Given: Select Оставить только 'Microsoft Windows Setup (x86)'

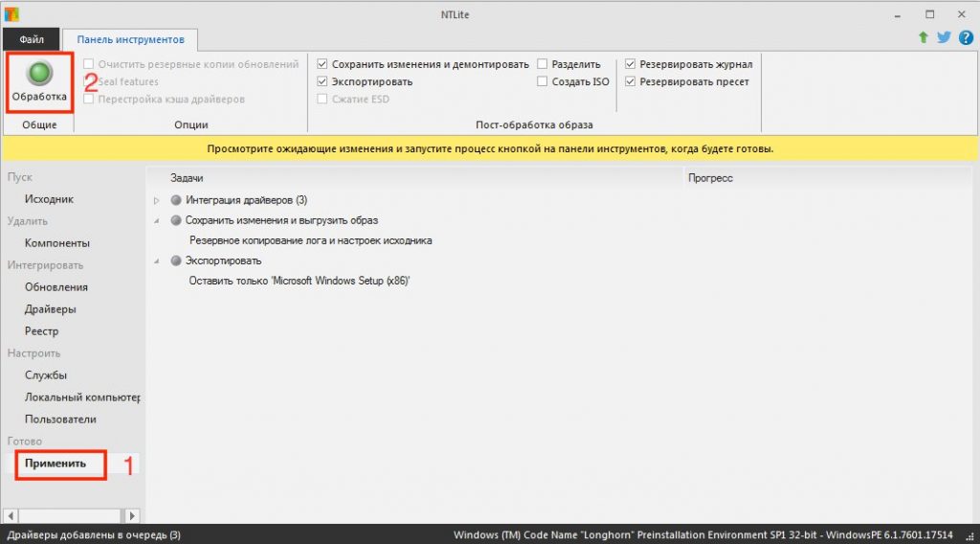Looking at the screenshot, I should coord(300,281).
